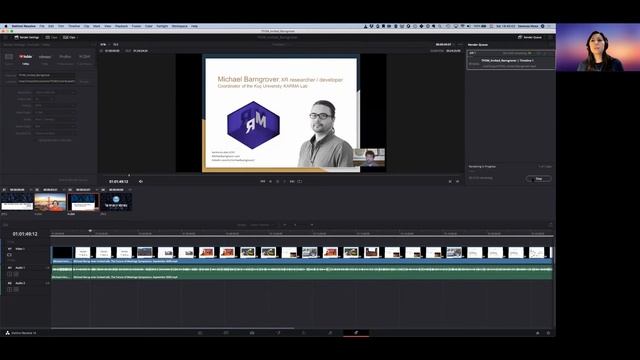
Task: Open the Render Settings panel toggle
Action: coord(27,37)
